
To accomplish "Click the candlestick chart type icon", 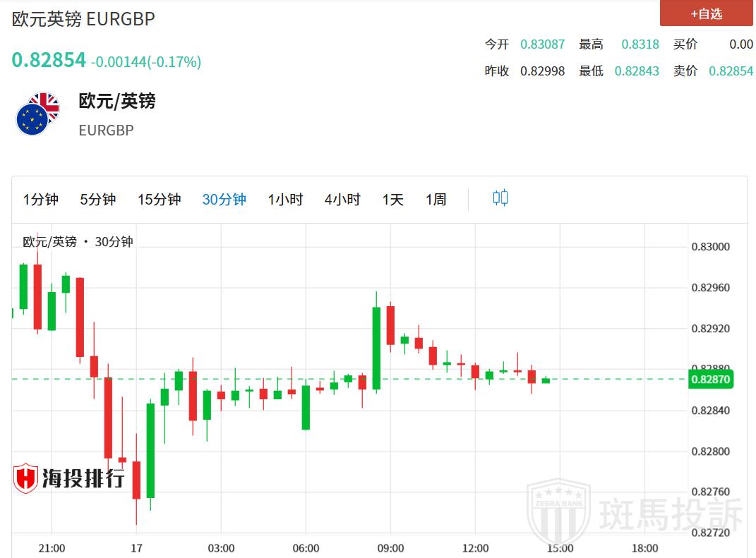I will tap(500, 198).
